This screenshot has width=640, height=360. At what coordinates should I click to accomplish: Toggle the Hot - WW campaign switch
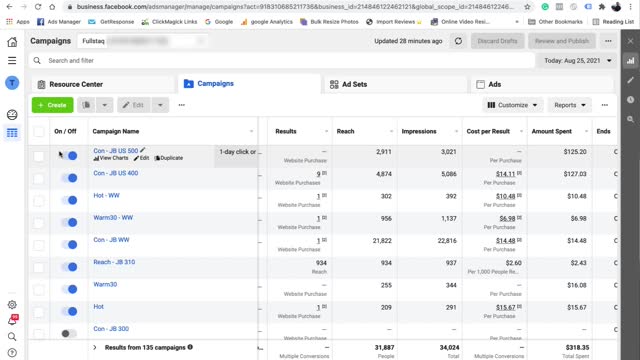[x=69, y=200]
